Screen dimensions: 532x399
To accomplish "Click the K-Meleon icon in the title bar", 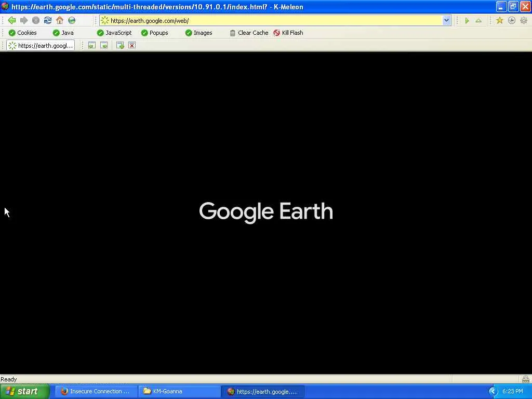I will click(x=5, y=6).
